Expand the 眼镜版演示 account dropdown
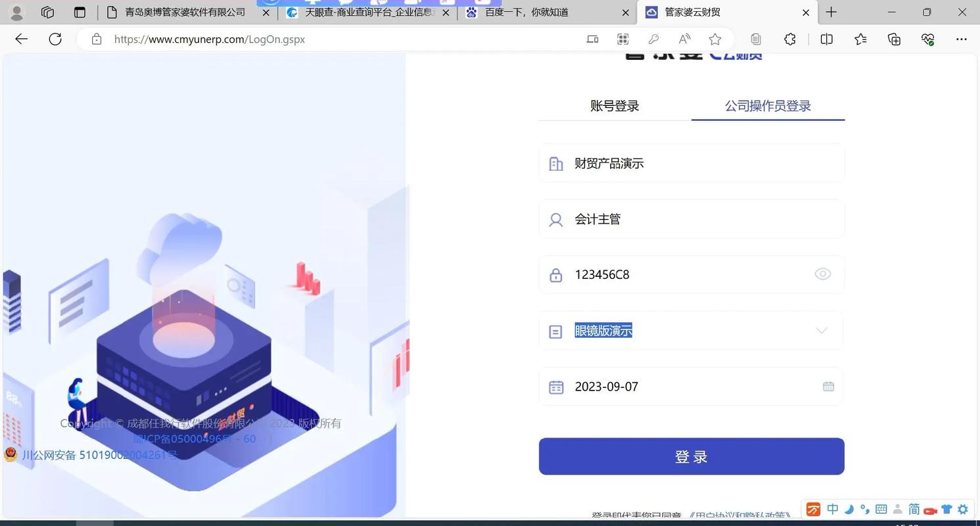This screenshot has width=980, height=526. point(821,331)
